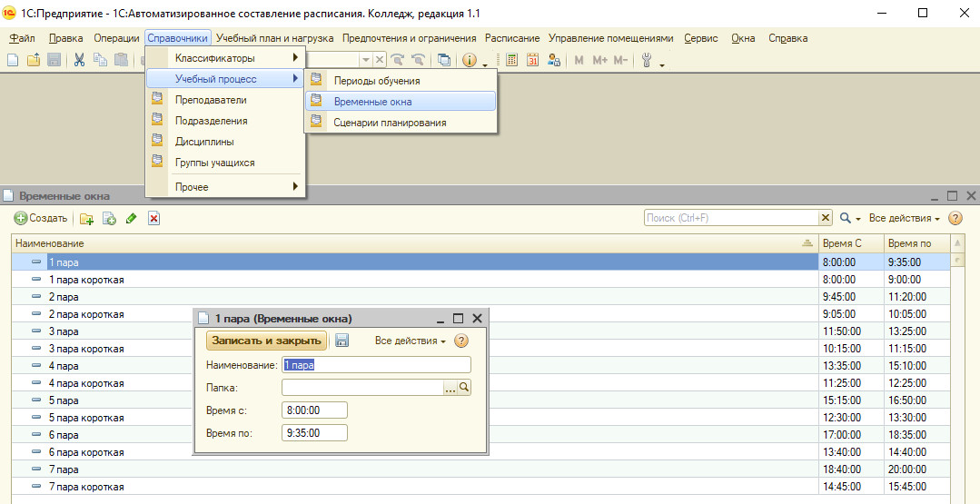Screen dimensions: 980x504
Task: Click the Cut scissors icon
Action: (x=79, y=60)
